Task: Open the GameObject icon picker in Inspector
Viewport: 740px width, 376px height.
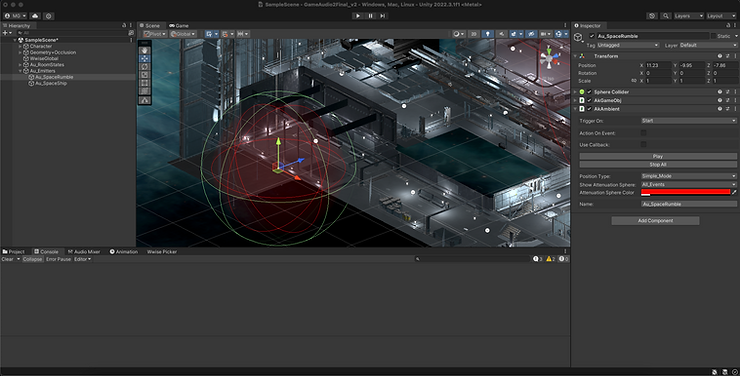Action: coord(579,37)
